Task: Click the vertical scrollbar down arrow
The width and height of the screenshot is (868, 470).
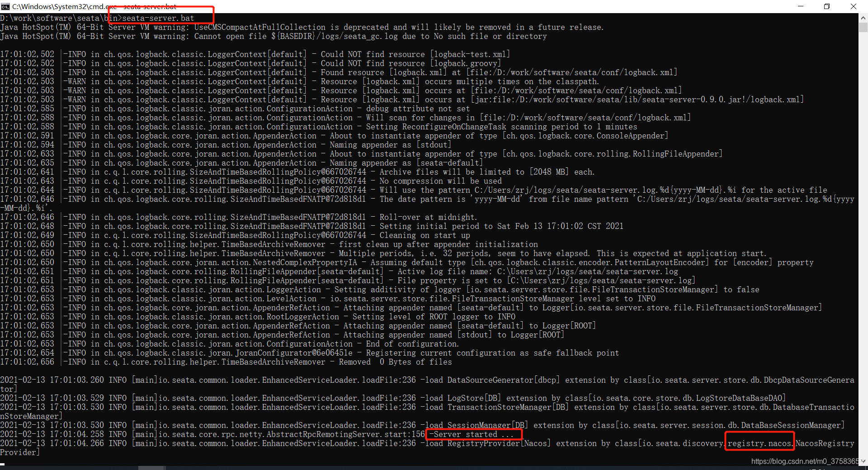Action: pyautogui.click(x=863, y=461)
